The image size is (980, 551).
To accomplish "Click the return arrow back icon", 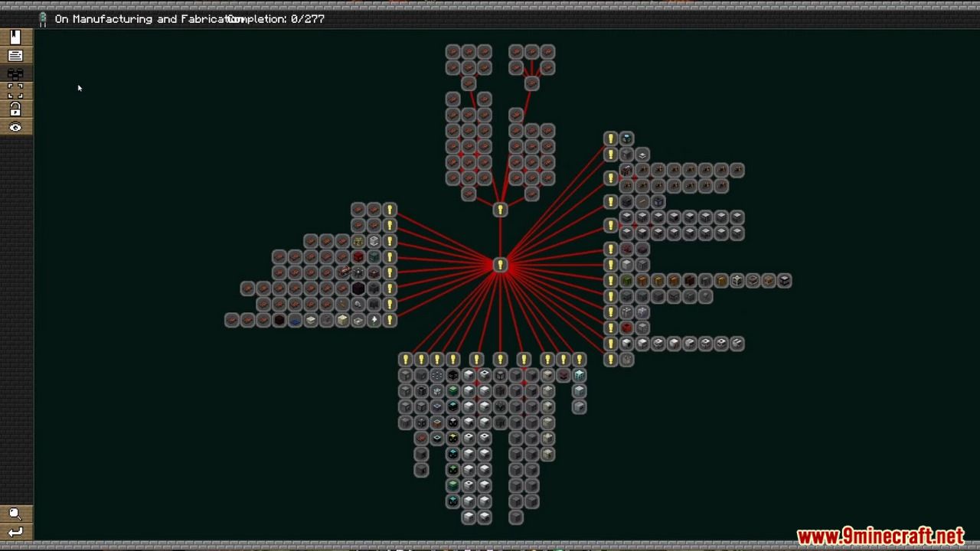I will (15, 532).
